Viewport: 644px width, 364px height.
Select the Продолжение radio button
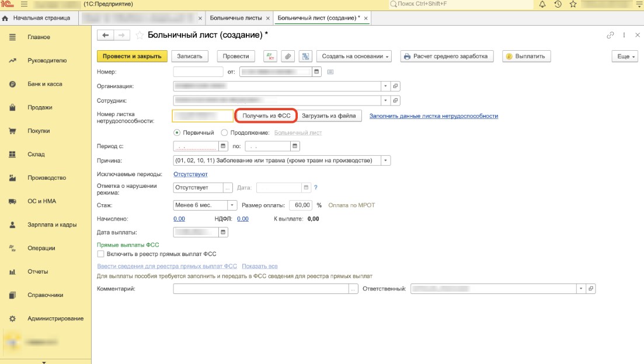[x=225, y=132]
